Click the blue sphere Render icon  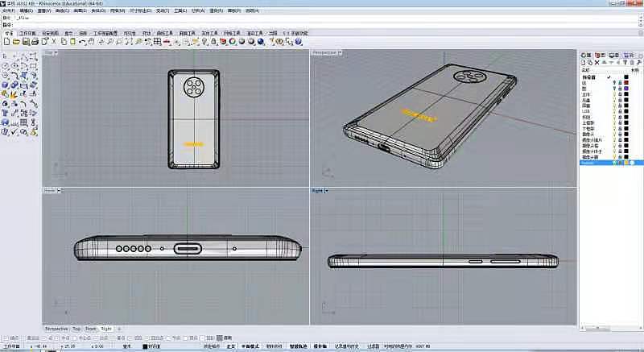pyautogui.click(x=261, y=42)
